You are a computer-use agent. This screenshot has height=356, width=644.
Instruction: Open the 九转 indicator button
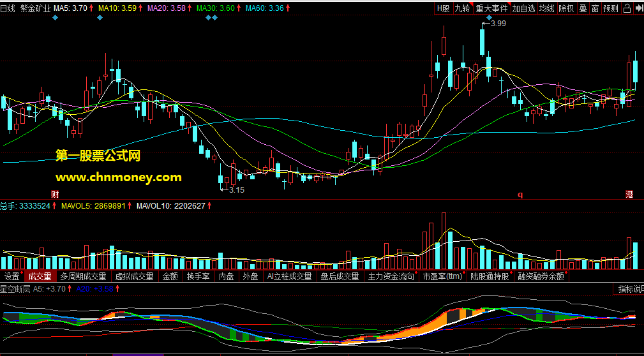pyautogui.click(x=462, y=8)
